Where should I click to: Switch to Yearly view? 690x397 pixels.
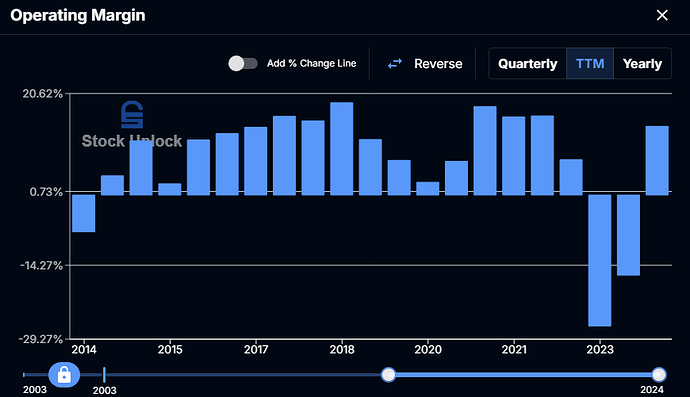click(x=642, y=64)
